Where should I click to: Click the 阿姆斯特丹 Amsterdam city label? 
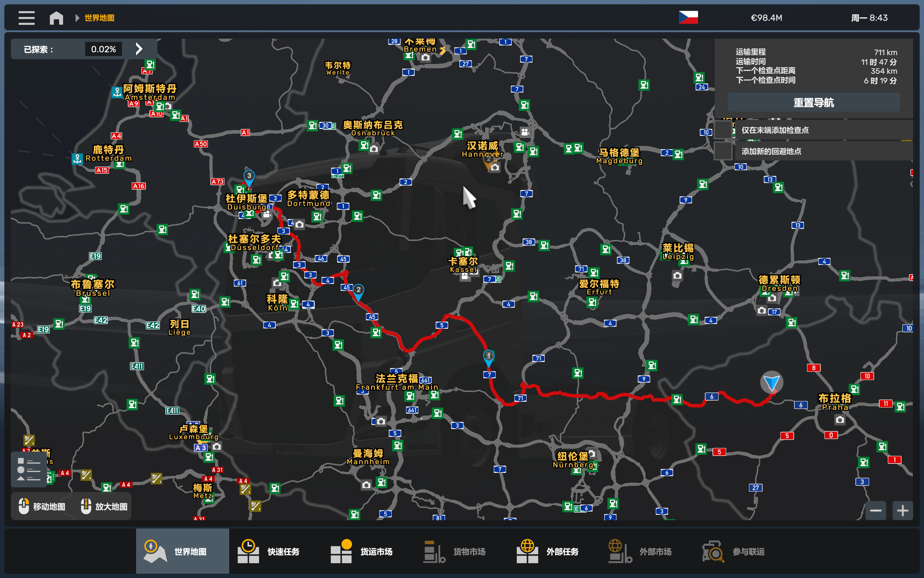(150, 92)
